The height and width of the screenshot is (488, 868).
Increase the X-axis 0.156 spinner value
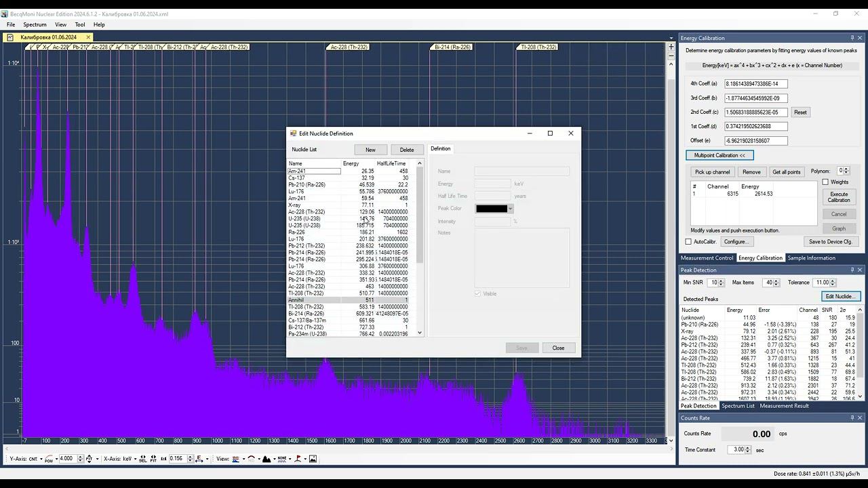pos(190,457)
